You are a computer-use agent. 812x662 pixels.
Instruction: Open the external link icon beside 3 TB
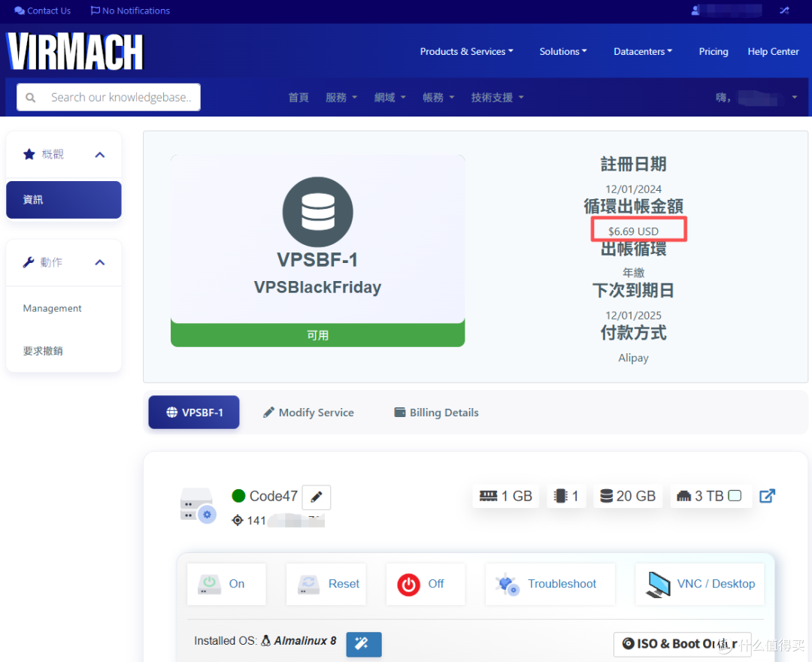[767, 496]
